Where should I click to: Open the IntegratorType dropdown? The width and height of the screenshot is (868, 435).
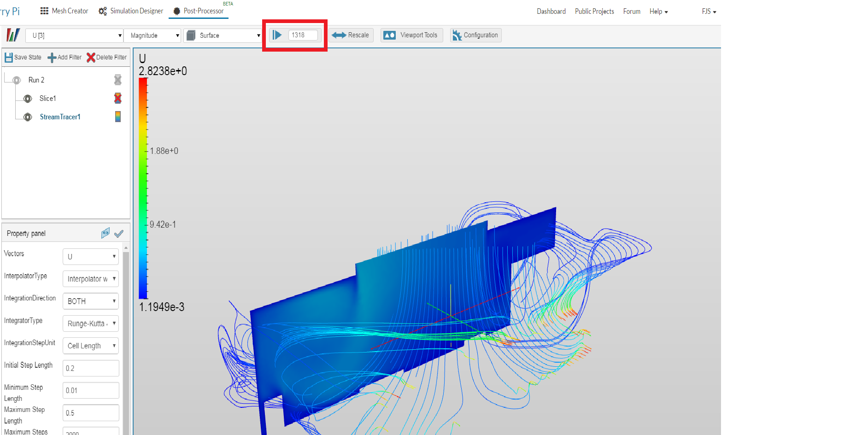(91, 323)
